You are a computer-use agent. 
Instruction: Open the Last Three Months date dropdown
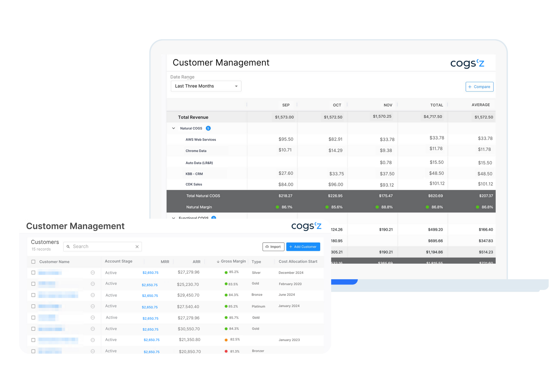[x=206, y=86]
